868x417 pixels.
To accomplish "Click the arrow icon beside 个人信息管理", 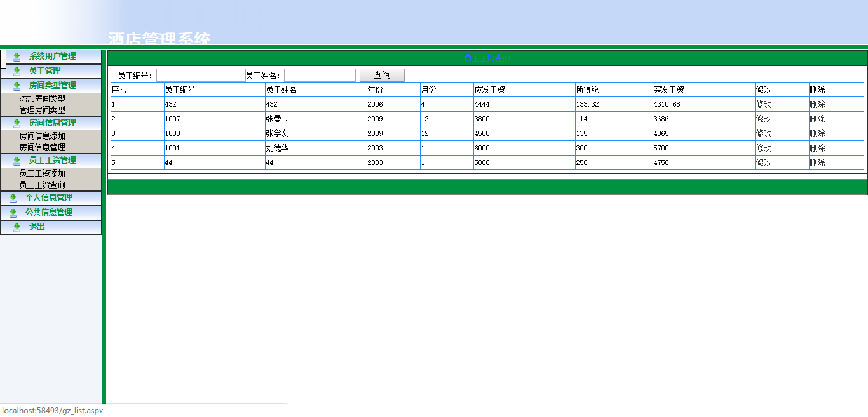I will click(x=13, y=198).
